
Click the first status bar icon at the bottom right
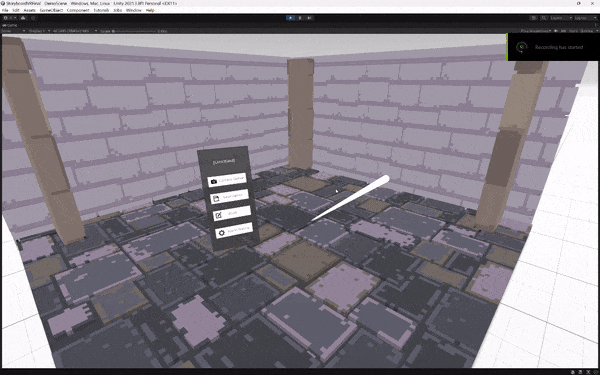[x=572, y=372]
